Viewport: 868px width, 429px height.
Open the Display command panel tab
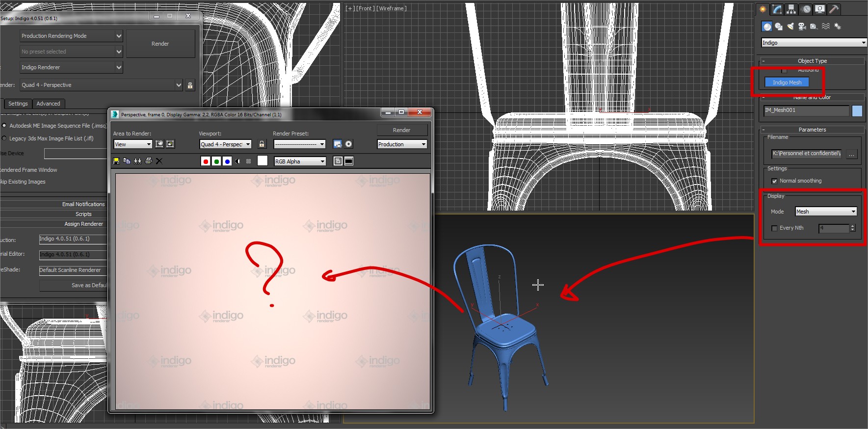(819, 9)
